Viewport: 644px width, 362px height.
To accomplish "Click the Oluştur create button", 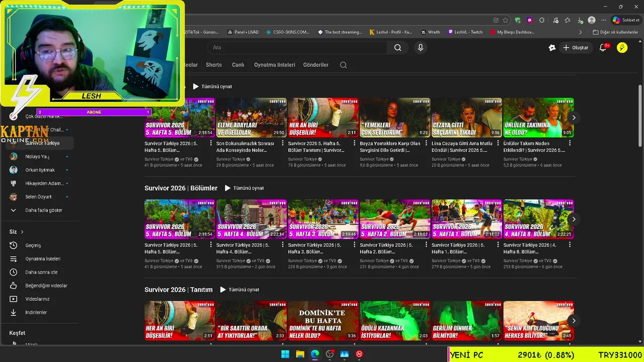I will tap(576, 48).
